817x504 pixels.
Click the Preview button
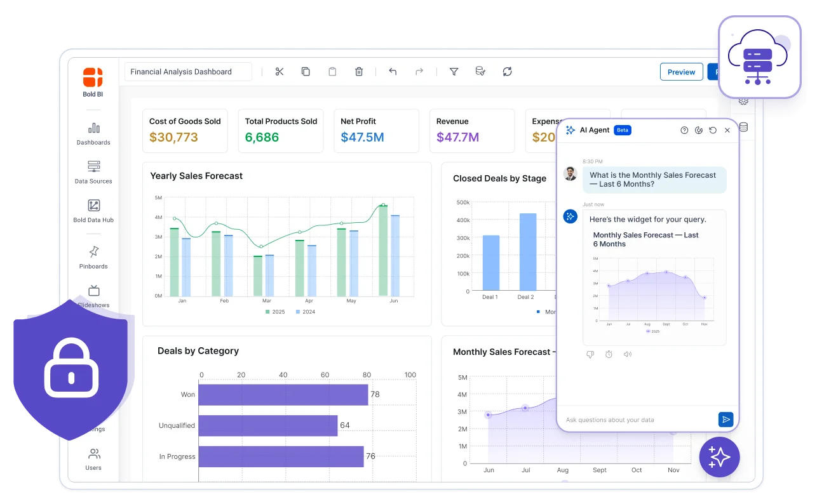[682, 72]
